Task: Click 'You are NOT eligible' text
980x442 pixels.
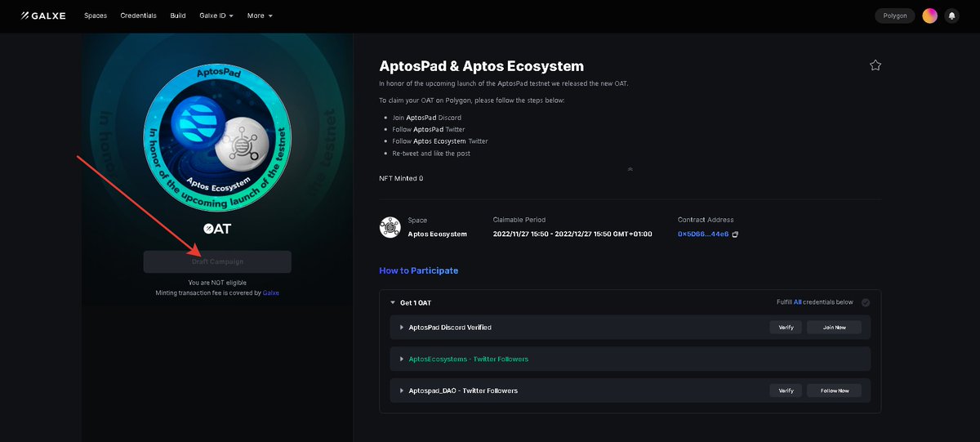Action: (217, 283)
